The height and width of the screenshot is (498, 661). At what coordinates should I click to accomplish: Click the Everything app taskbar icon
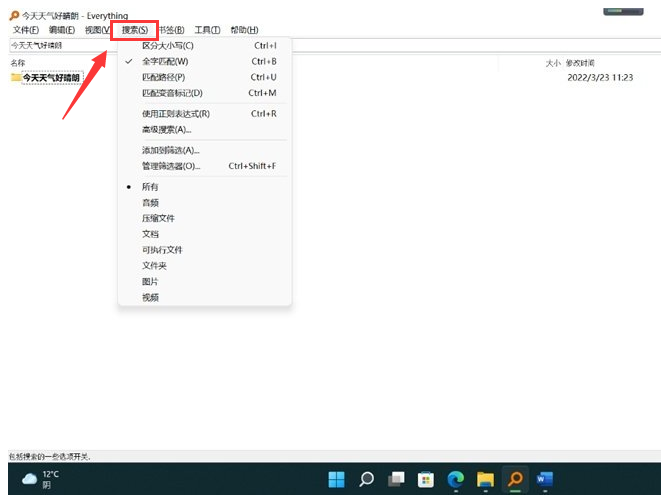click(515, 480)
